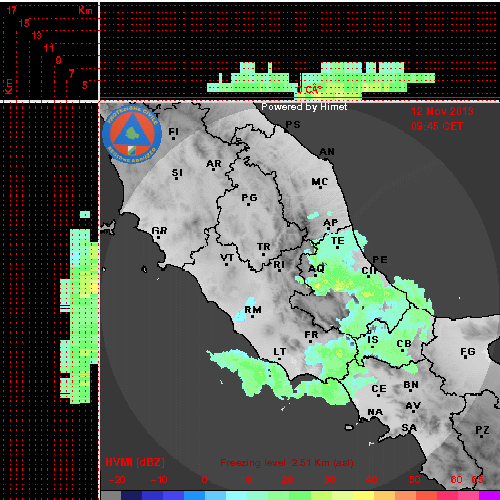Click the BN city label on map
500x500 pixels.
tap(411, 385)
